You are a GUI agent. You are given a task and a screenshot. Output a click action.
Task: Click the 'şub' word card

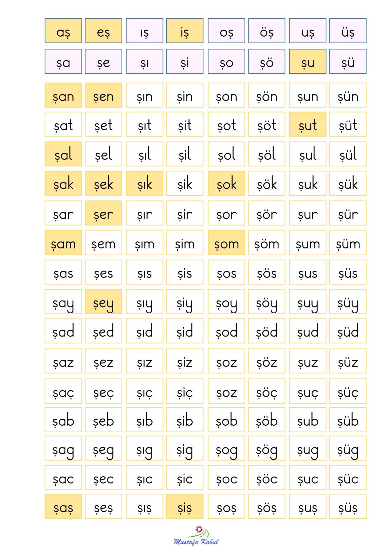308,420
